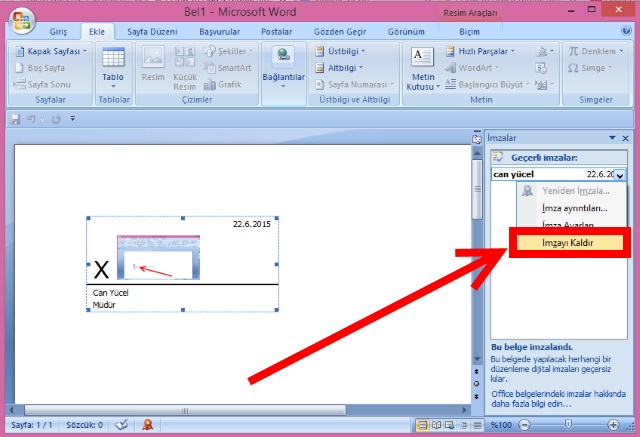The width and height of the screenshot is (640, 437).
Task: Open the Office button menu
Action: pyautogui.click(x=22, y=20)
